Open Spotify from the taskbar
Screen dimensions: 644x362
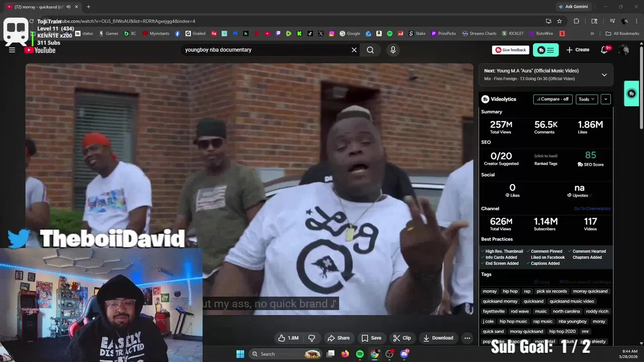pos(360,354)
